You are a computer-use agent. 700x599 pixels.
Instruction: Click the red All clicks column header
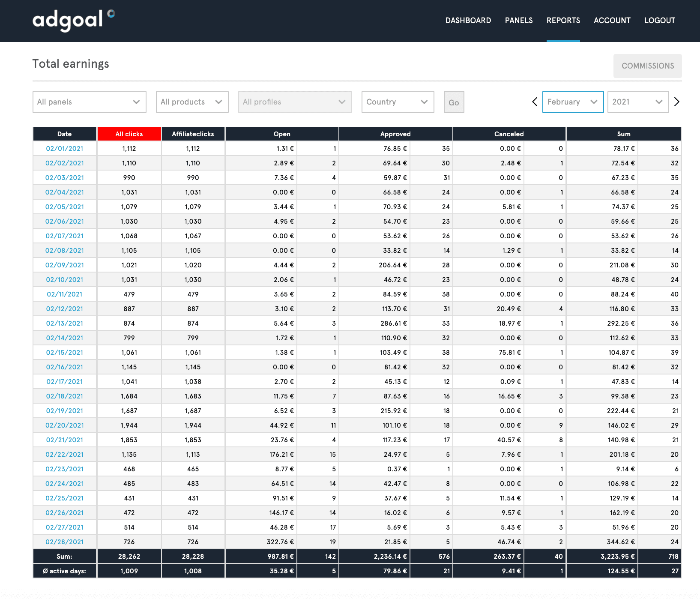129,134
